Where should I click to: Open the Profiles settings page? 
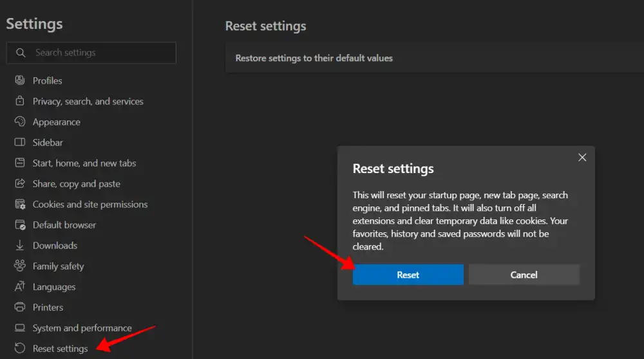coord(47,81)
